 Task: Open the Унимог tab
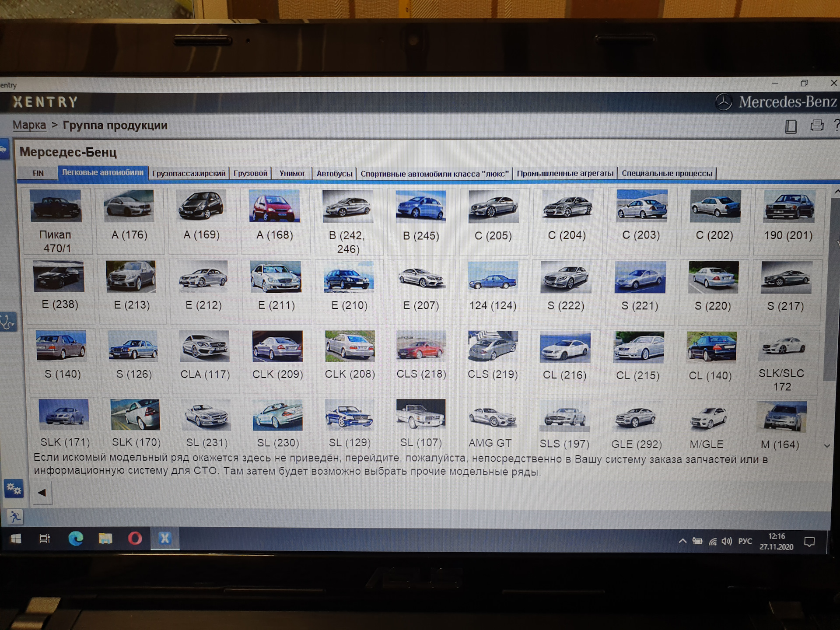[292, 173]
